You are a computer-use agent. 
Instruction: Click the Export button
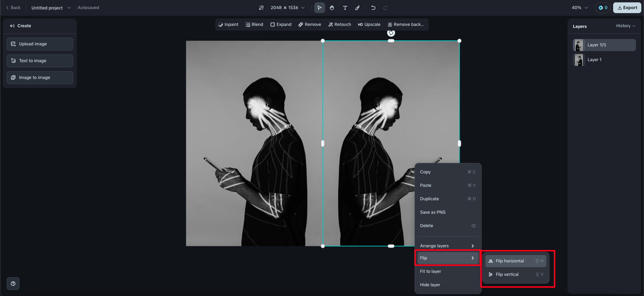click(x=627, y=8)
